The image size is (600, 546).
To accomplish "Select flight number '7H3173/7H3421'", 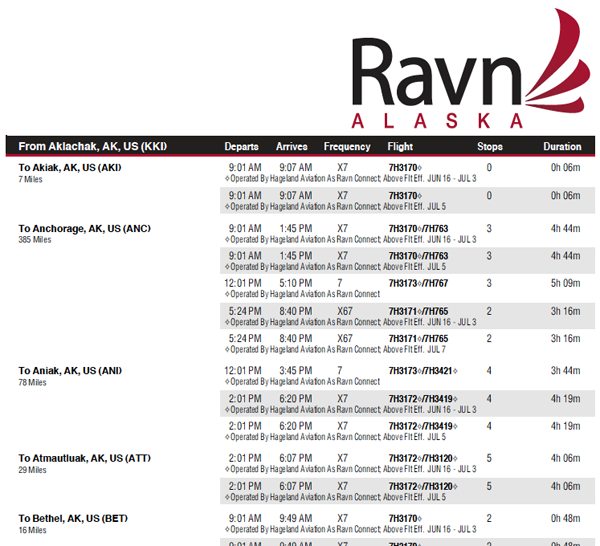I will (423, 371).
